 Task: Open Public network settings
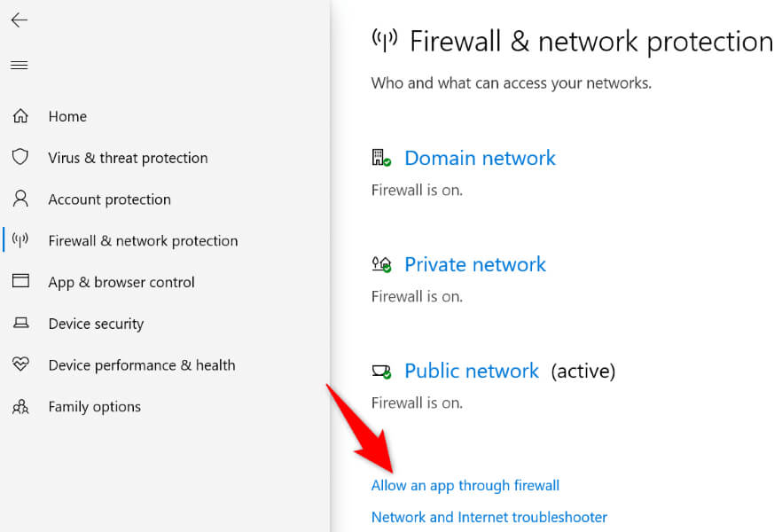tap(471, 371)
